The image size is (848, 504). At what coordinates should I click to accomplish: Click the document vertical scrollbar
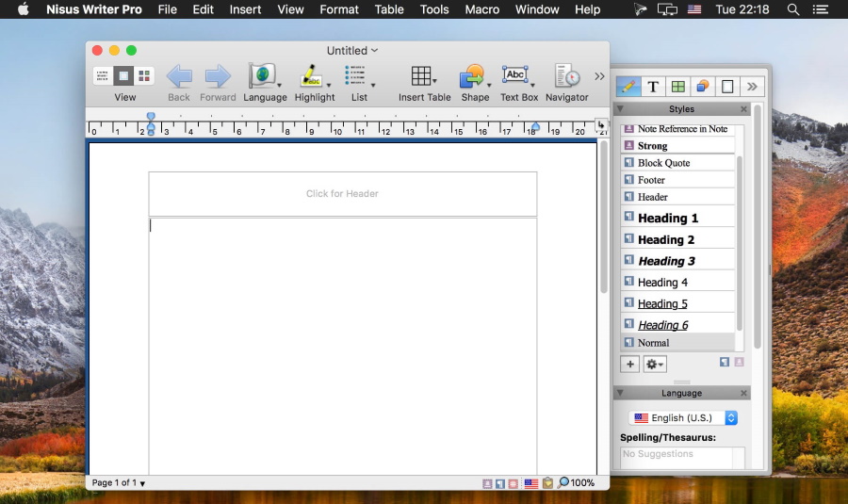604,217
